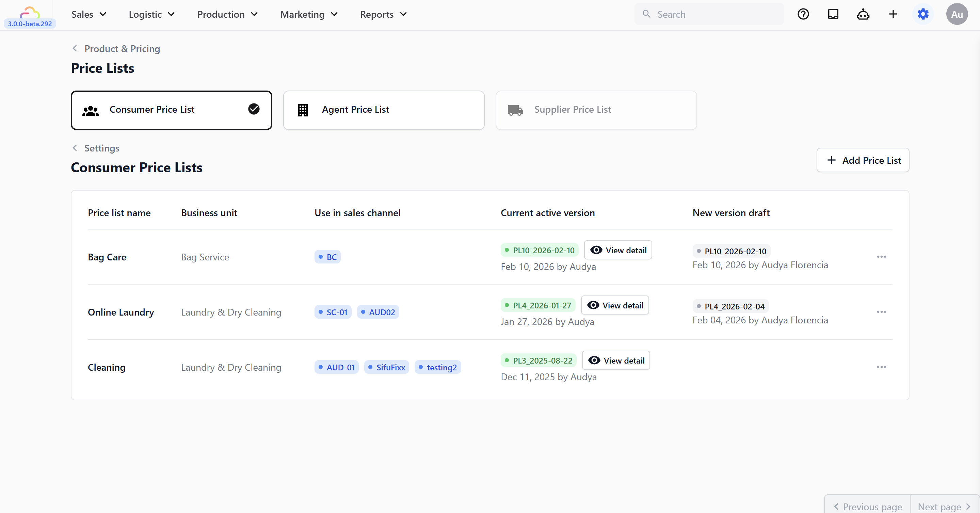The height and width of the screenshot is (513, 980).
Task: Open the Marketing menu
Action: tap(309, 14)
